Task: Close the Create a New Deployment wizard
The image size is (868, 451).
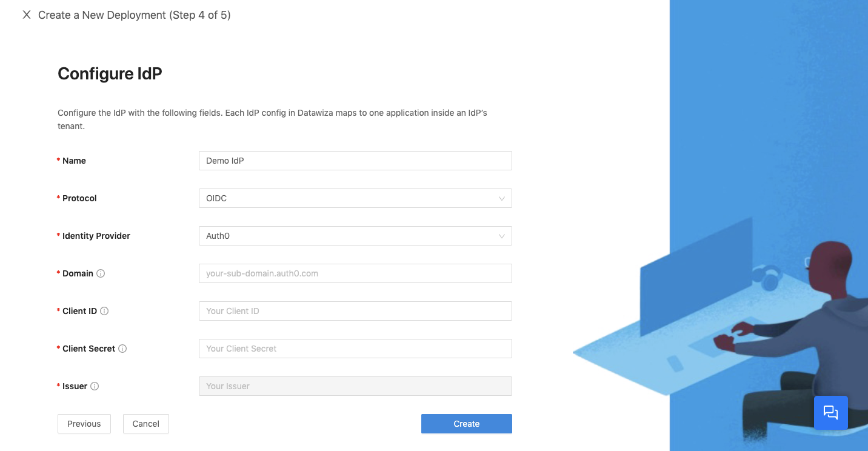Action: click(x=27, y=15)
